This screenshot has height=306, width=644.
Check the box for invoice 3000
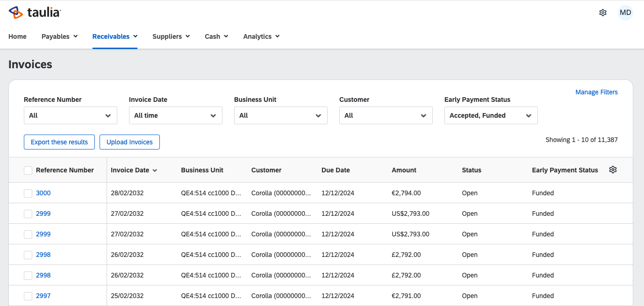point(28,193)
